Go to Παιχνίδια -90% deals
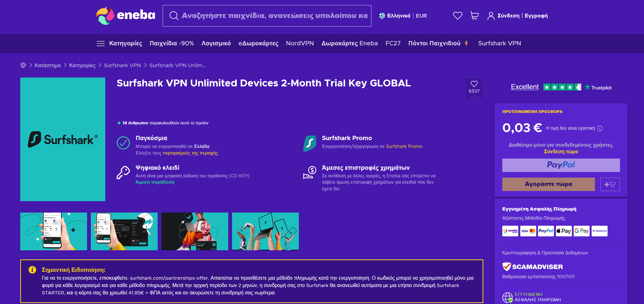Image resolution: width=644 pixels, height=304 pixels. tap(172, 43)
